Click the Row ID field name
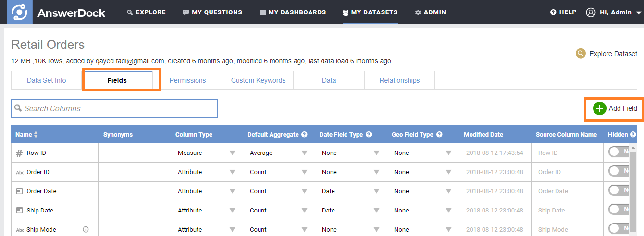This screenshot has height=236, width=644. [37, 153]
